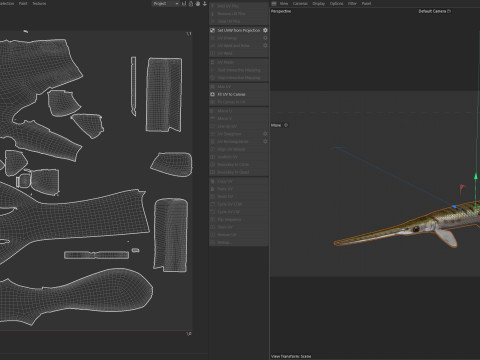Click the Add UV Pins icon

pos(213,6)
